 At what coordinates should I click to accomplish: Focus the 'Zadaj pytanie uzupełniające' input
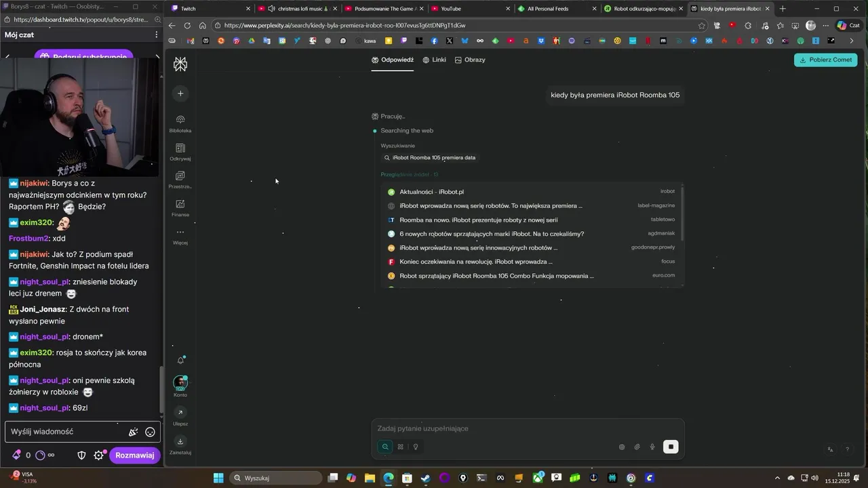(528, 428)
